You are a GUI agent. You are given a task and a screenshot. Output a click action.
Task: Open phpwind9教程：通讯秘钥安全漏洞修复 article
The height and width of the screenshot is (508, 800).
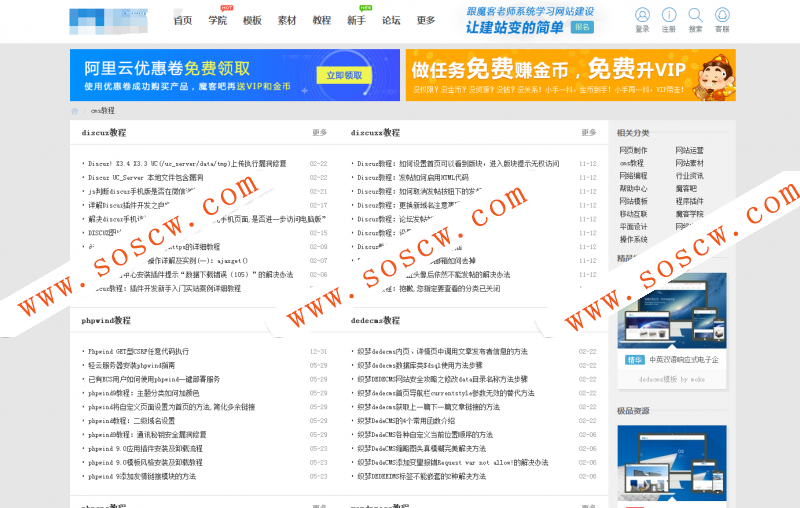147,435
